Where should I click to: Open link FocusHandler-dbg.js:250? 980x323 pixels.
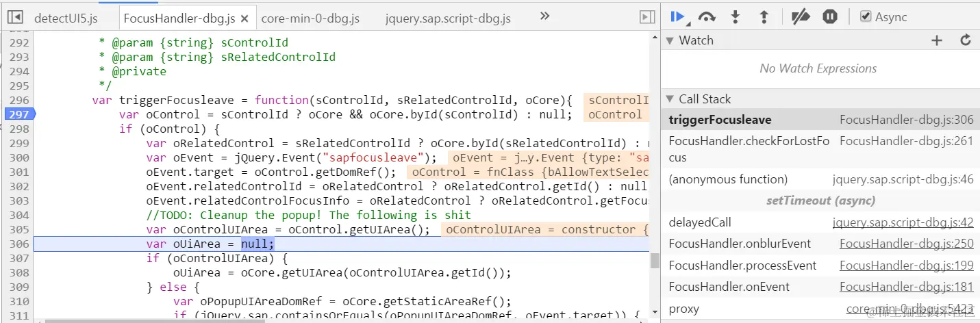tap(906, 244)
